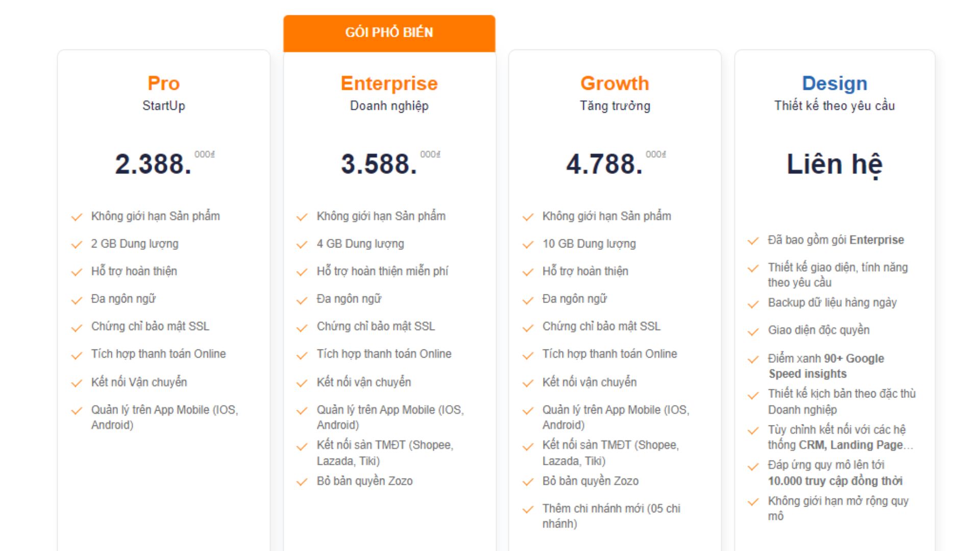Click checkmark next to Growth's Chứng chỉ bảo mật SSL
This screenshot has width=980, height=551.
click(x=528, y=328)
